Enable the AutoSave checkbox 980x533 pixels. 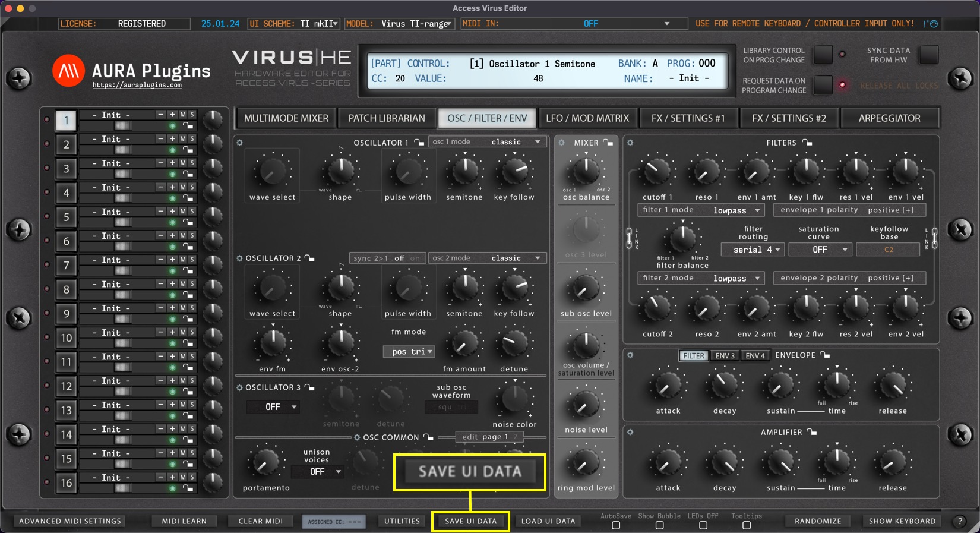tap(616, 525)
